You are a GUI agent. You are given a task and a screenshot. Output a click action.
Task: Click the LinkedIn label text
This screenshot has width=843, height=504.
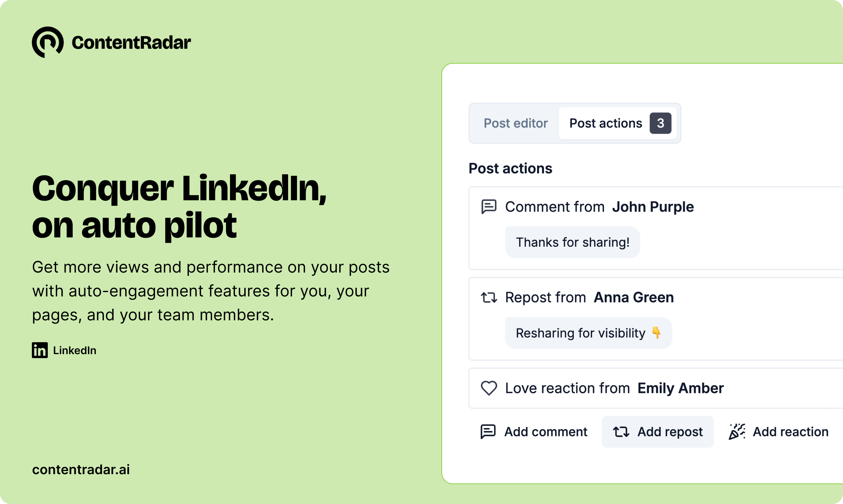pos(75,350)
